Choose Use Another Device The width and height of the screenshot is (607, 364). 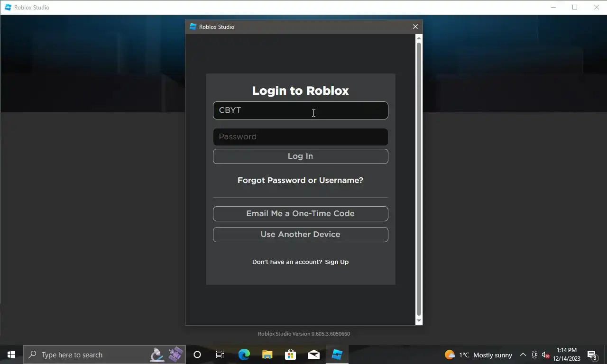[x=300, y=235]
